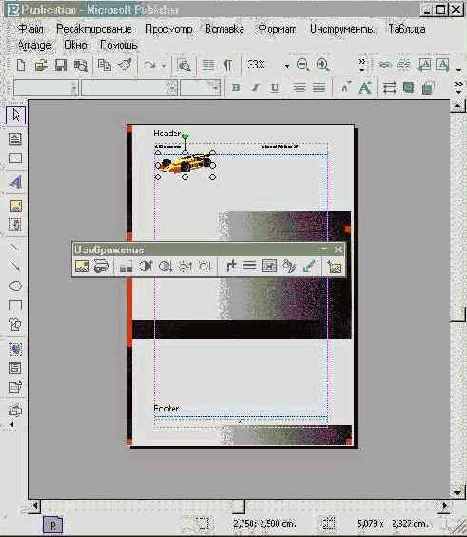
Task: Click Reset Picture icon in picture toolbar
Action: tap(334, 266)
